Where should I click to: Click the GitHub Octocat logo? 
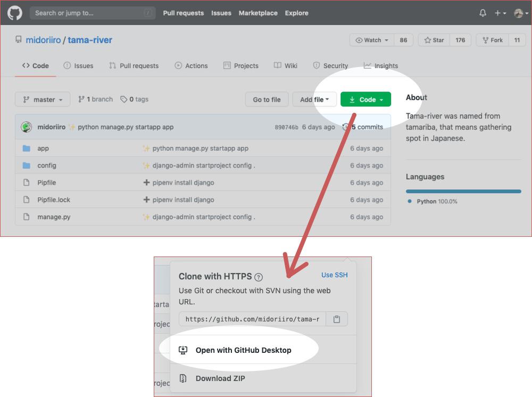coord(15,13)
